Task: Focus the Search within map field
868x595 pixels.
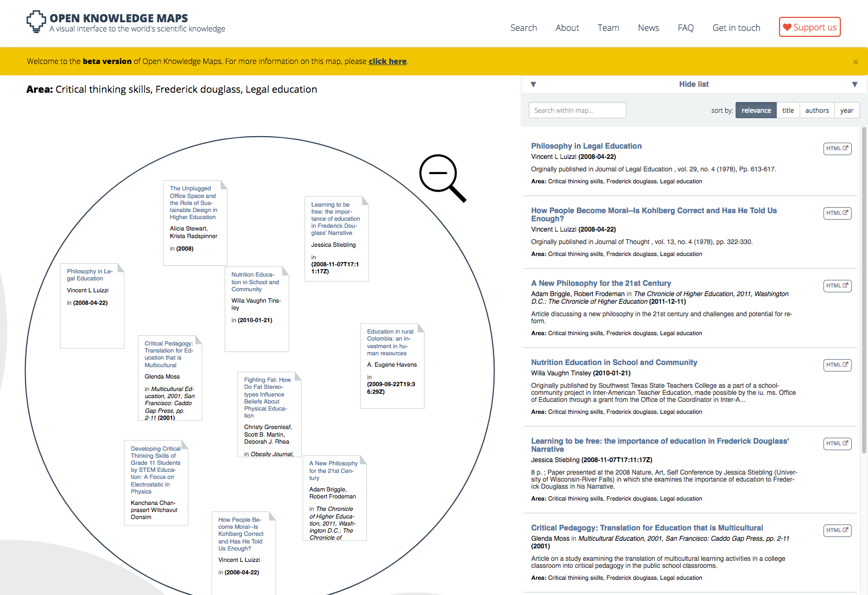Action: coord(577,110)
